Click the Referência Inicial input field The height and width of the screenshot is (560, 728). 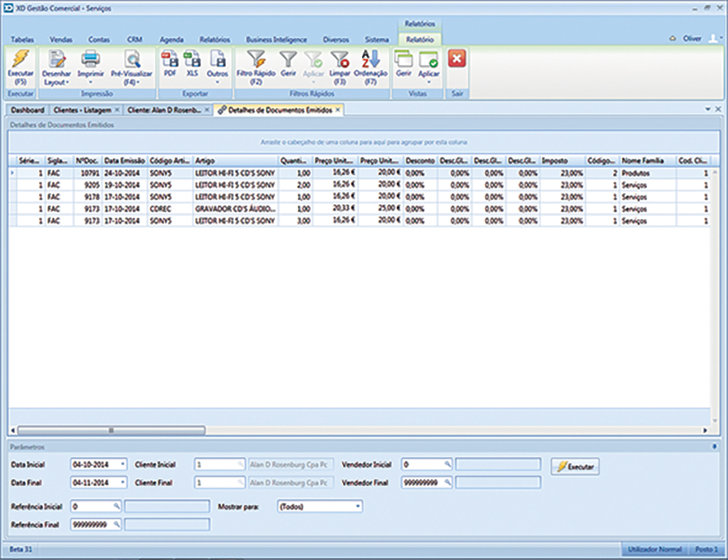[92, 505]
